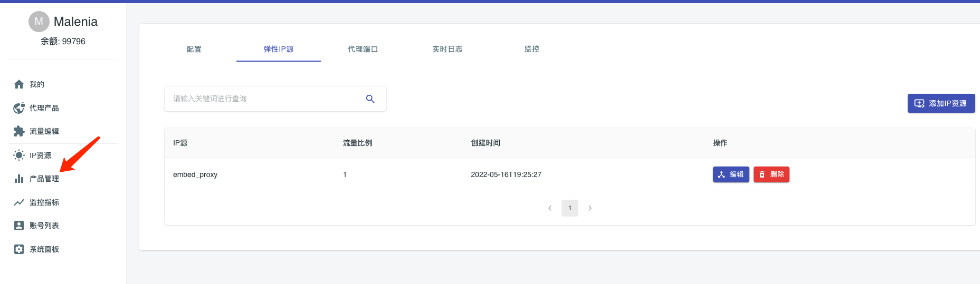Switch to the 配置 tab
This screenshot has width=980, height=284.
[x=194, y=49]
